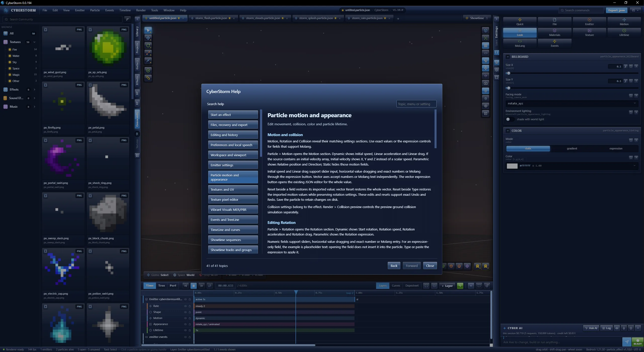Viewport: 644px width, 352px height.
Task: Click the function expression button for Size X
Action: coord(625,66)
